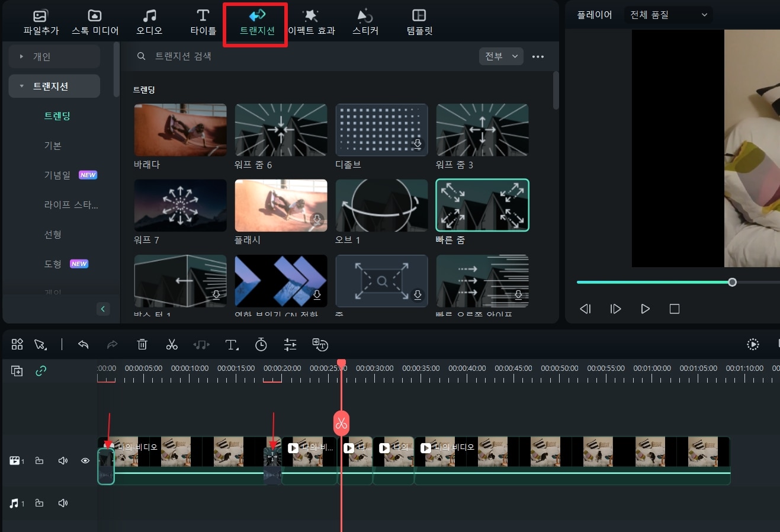Download the blue chevrons transition
Image resolution: width=780 pixels, height=532 pixels.
317,294
